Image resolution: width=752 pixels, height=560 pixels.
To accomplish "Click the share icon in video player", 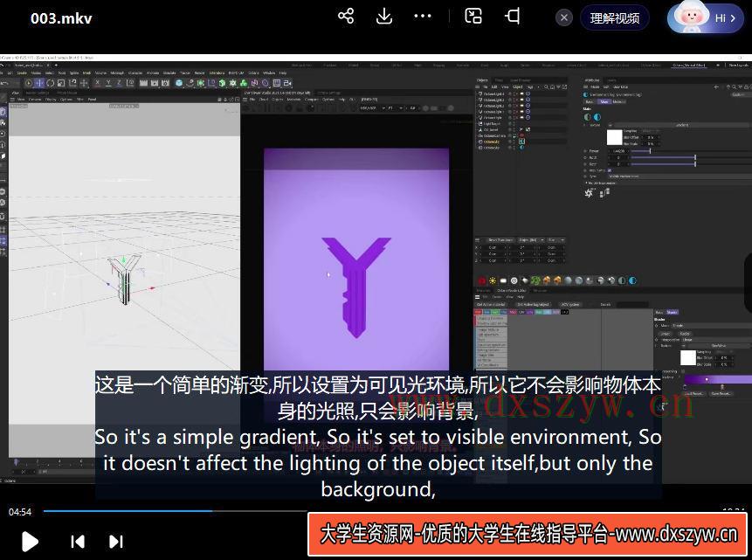I will [x=346, y=16].
